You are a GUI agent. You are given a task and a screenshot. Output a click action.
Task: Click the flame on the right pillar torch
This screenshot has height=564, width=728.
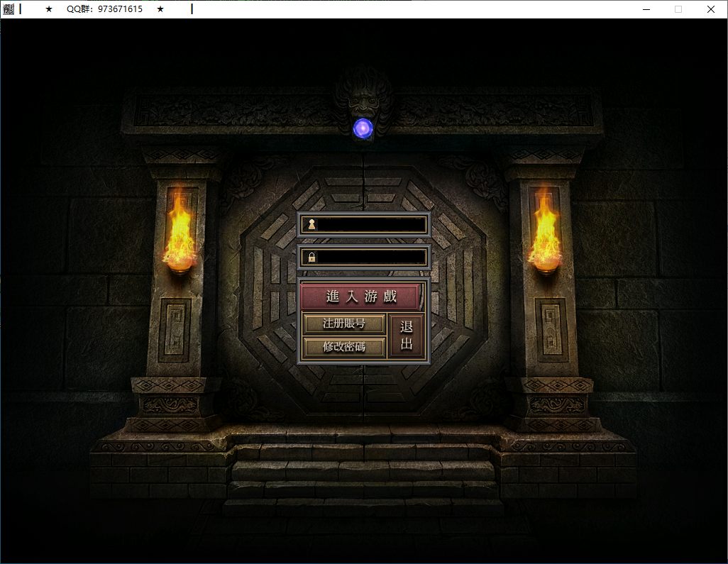pyautogui.click(x=545, y=231)
